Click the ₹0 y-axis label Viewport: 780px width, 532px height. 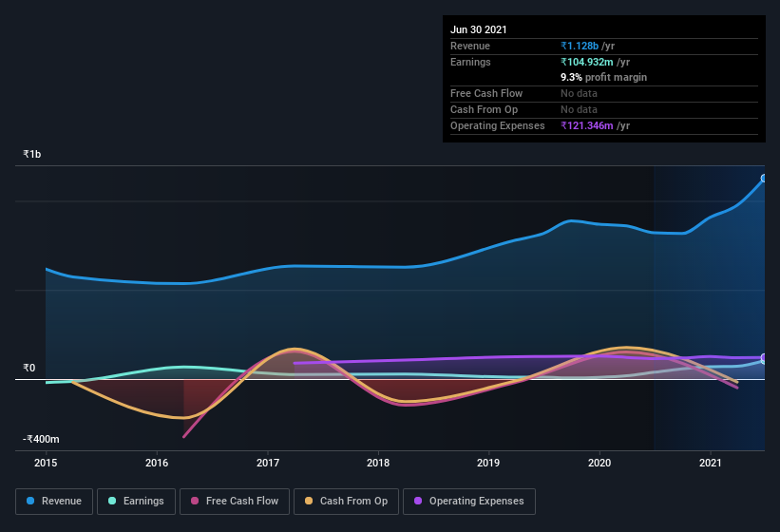(x=29, y=368)
